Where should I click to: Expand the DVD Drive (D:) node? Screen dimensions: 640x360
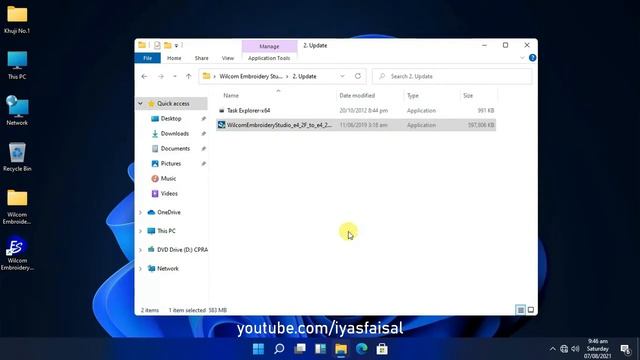(x=140, y=250)
